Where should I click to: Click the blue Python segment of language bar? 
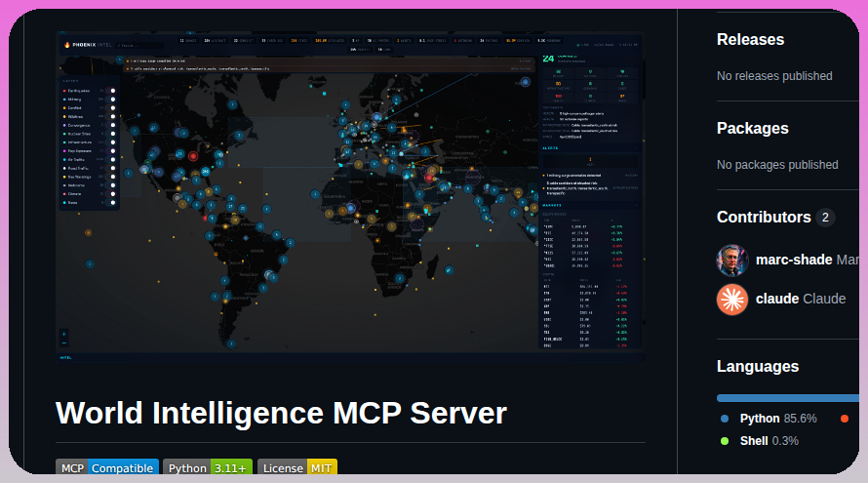[x=788, y=398]
